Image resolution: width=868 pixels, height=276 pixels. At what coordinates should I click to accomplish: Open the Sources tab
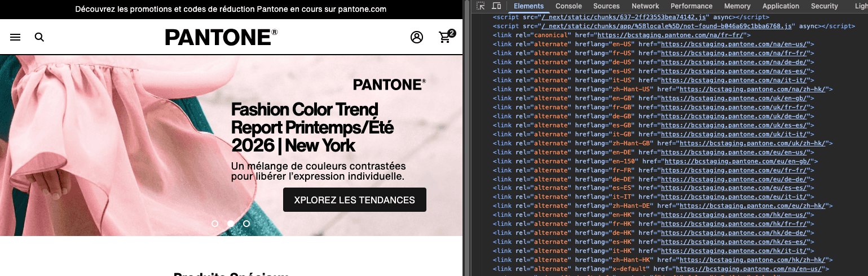pos(606,6)
